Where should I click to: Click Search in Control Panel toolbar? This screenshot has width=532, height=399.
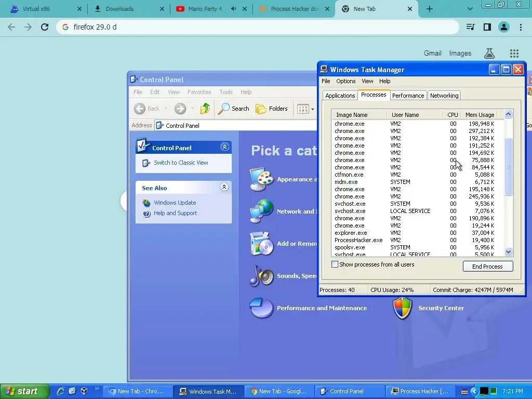pos(233,109)
